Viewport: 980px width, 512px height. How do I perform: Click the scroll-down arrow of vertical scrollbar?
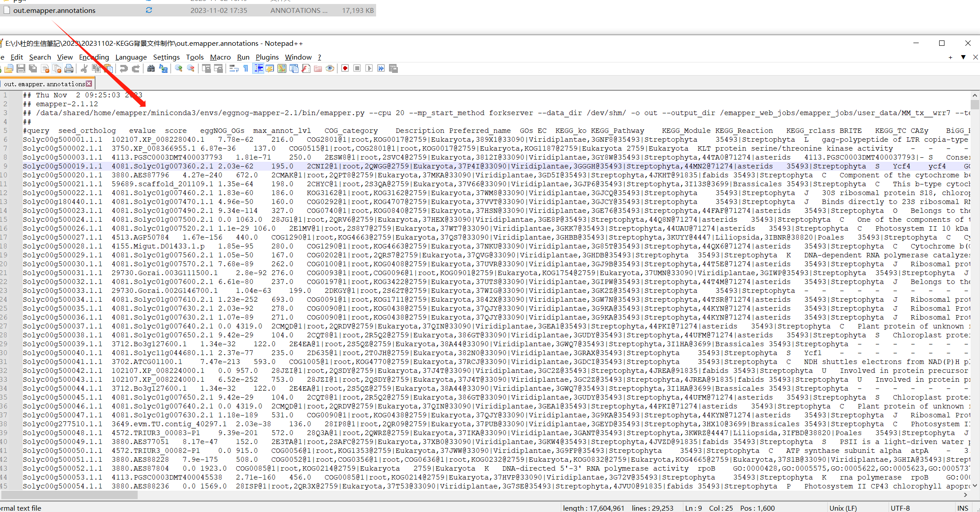point(975,486)
